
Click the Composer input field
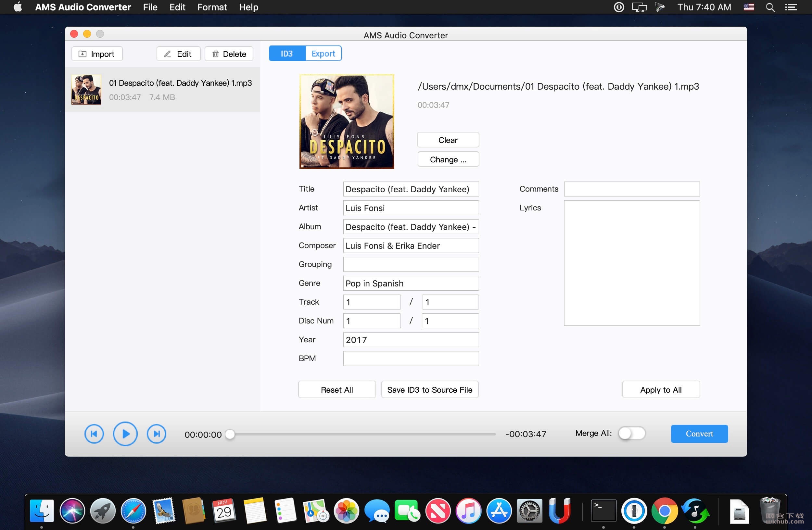[x=411, y=246]
